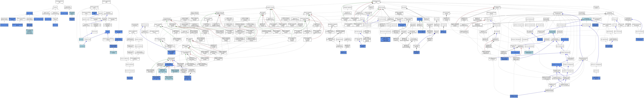Click the white 'binding' node under molecular_function

[55, 7]
